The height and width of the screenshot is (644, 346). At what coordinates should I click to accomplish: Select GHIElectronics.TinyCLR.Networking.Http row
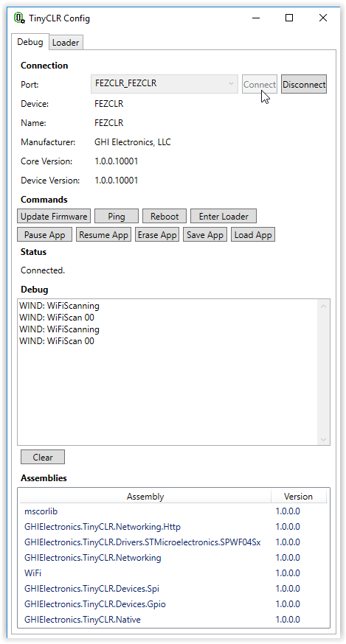pyautogui.click(x=173, y=527)
